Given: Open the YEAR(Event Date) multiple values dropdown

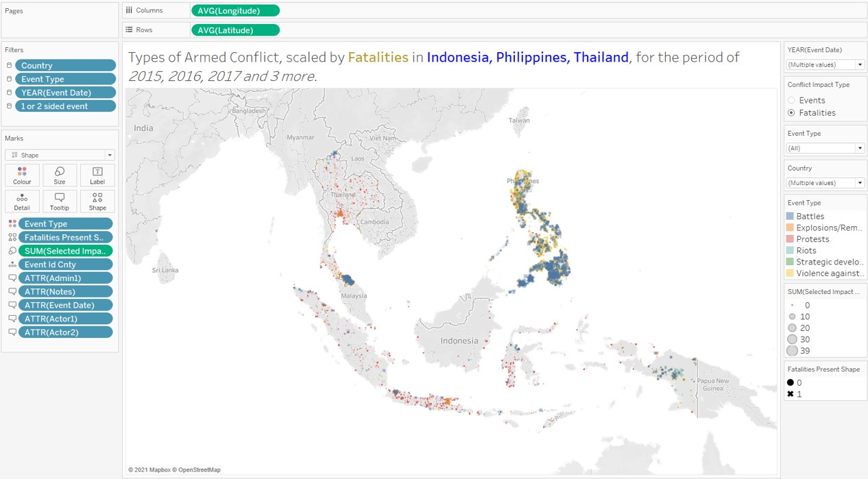Looking at the screenshot, I should tap(859, 64).
